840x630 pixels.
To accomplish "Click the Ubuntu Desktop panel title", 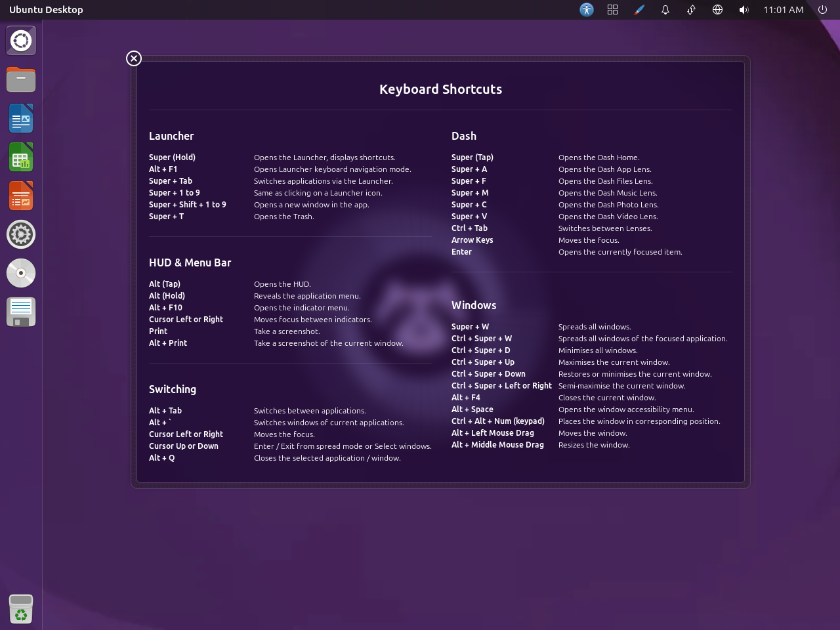I will pyautogui.click(x=46, y=10).
